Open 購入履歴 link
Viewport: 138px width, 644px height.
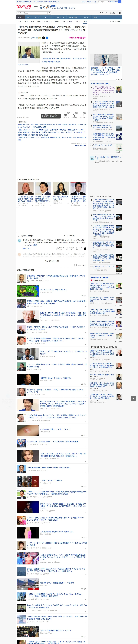[x=112, y=13]
